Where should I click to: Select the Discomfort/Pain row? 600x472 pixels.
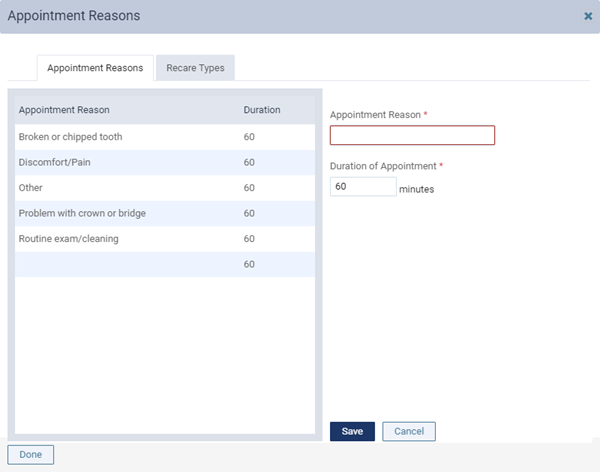point(165,162)
